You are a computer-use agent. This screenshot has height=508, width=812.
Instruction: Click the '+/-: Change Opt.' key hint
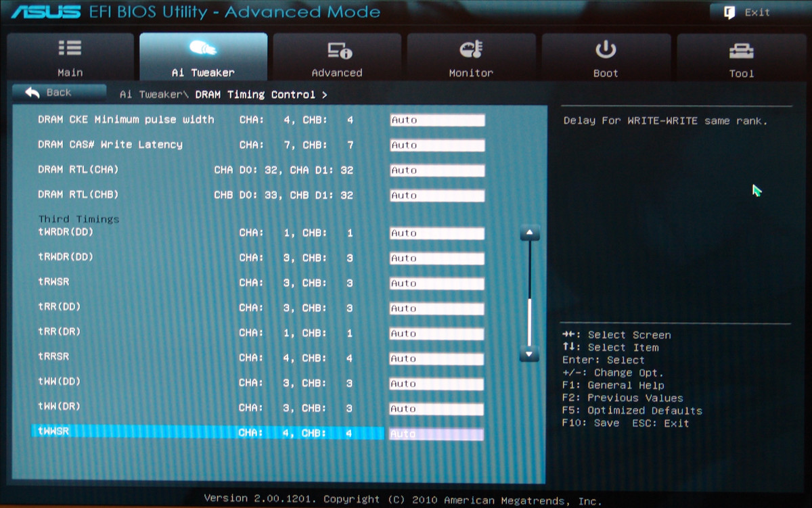pyautogui.click(x=613, y=373)
